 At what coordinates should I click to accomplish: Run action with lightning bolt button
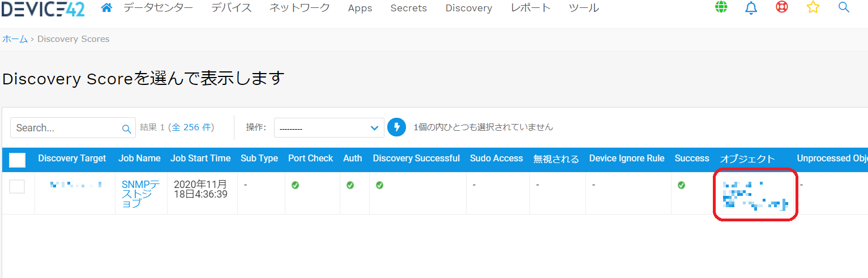[397, 127]
